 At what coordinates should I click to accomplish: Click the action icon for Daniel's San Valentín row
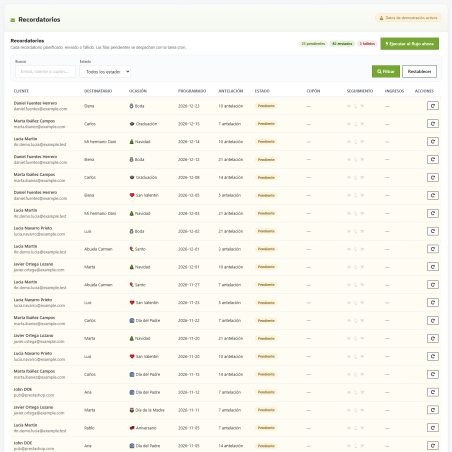pos(433,195)
